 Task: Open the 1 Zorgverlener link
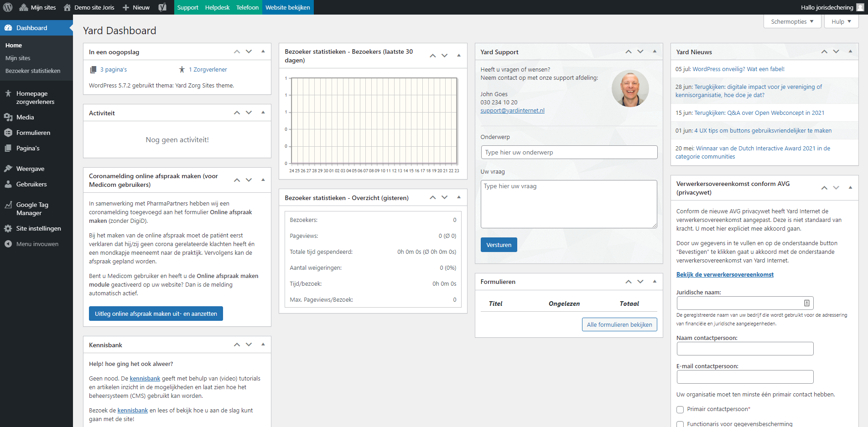tap(208, 70)
